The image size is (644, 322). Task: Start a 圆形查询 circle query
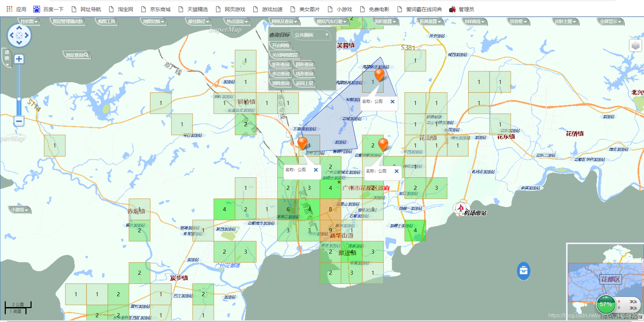pos(304,65)
